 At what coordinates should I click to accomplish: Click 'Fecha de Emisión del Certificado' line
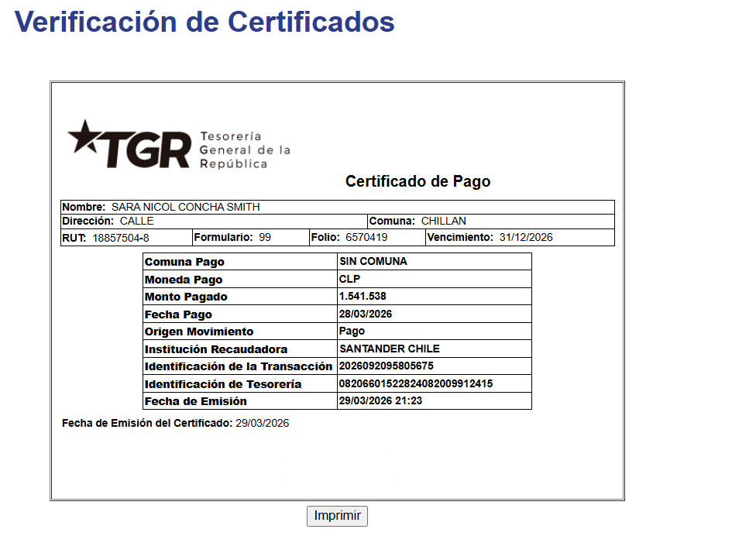tap(175, 423)
